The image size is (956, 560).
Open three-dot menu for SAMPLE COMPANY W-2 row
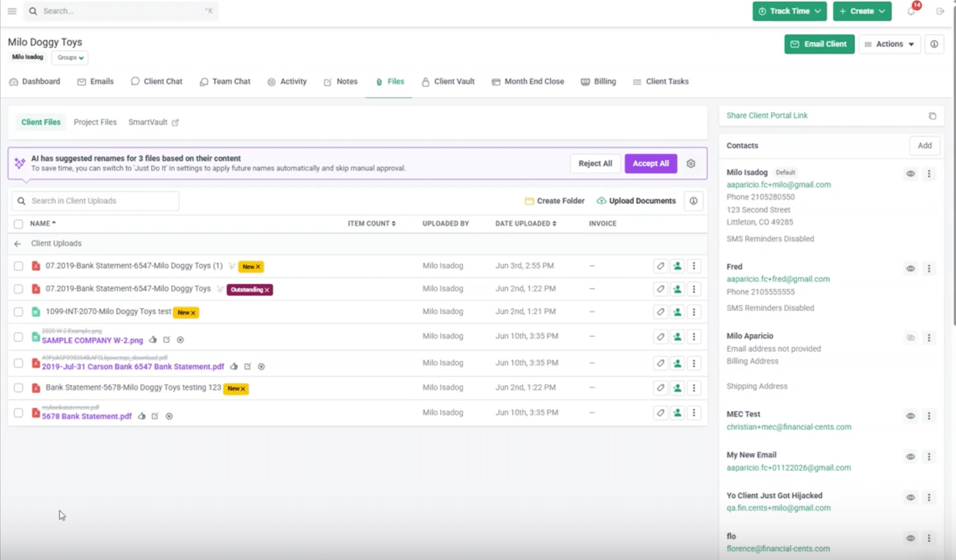tap(694, 336)
